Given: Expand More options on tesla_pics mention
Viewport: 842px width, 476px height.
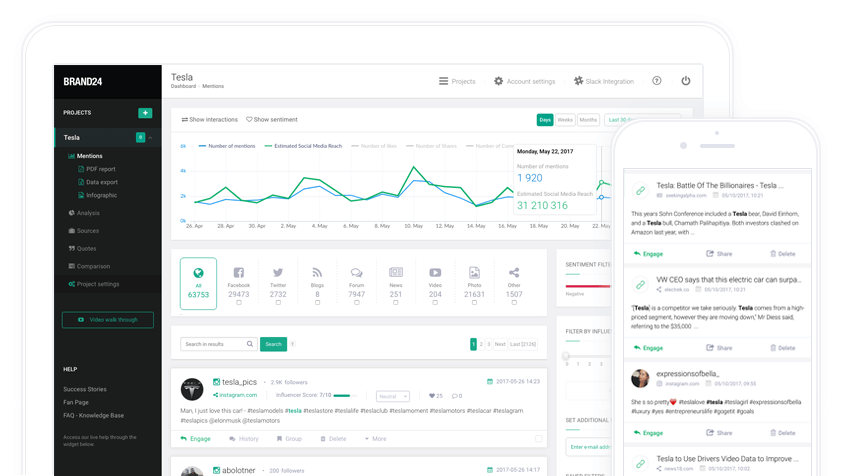Looking at the screenshot, I should pyautogui.click(x=376, y=439).
